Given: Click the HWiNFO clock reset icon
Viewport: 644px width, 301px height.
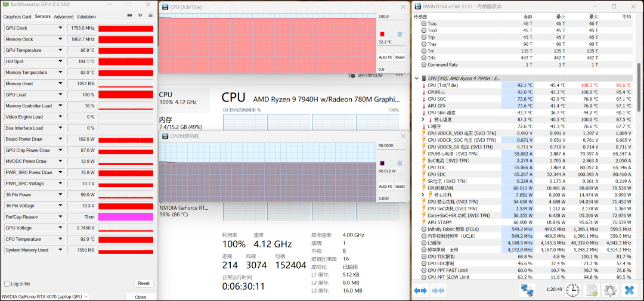Looking at the screenshot, I should tap(572, 290).
